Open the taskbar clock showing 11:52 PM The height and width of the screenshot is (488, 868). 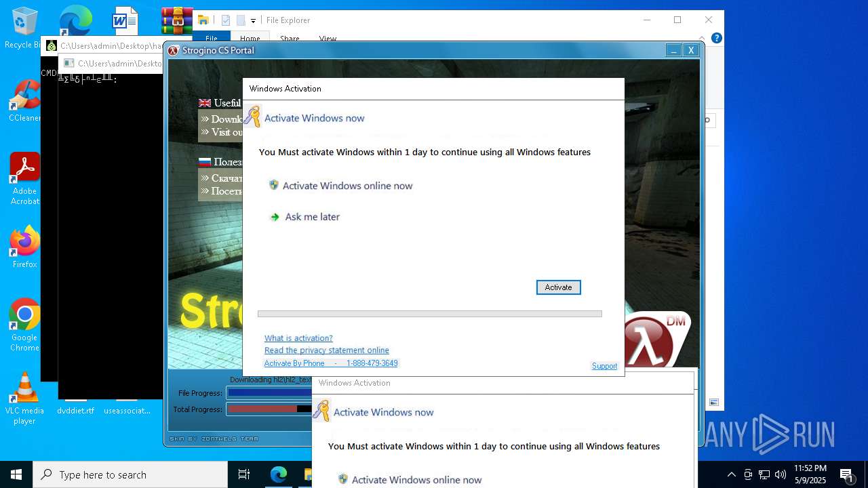click(810, 474)
